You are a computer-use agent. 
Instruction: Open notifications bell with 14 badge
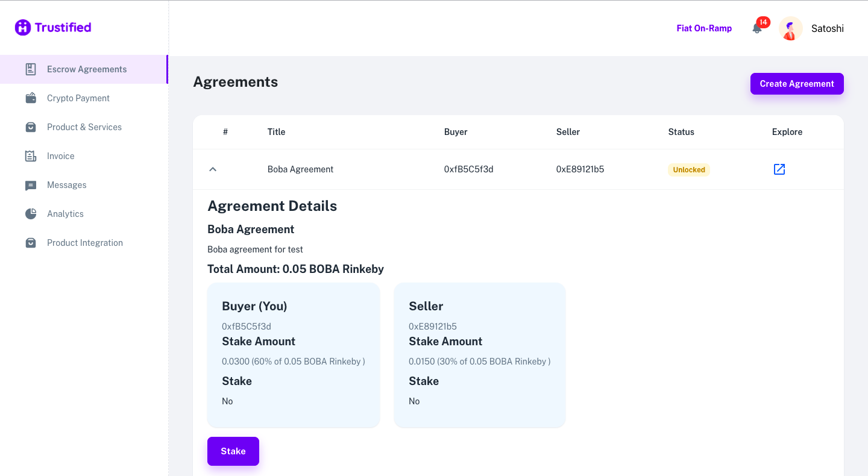pos(758,28)
